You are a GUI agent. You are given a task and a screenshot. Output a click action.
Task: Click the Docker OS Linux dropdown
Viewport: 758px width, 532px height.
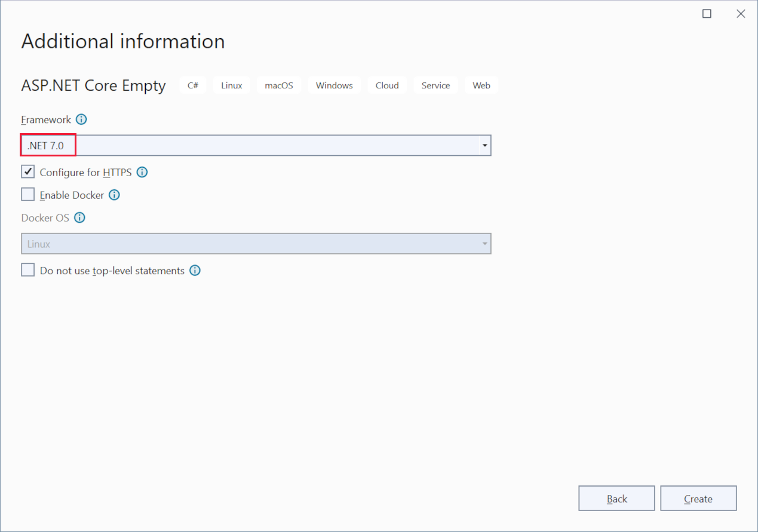[x=256, y=244]
